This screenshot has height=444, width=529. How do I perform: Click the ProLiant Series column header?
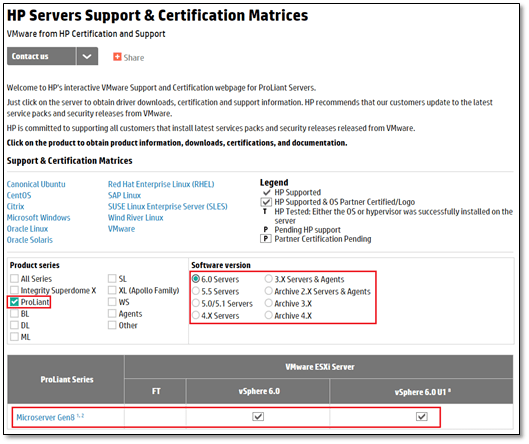pos(67,380)
